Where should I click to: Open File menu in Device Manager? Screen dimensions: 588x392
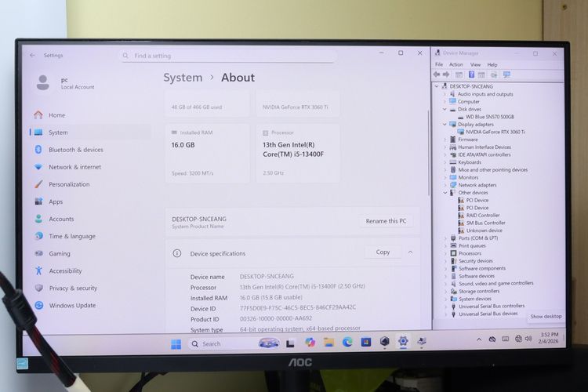point(439,64)
